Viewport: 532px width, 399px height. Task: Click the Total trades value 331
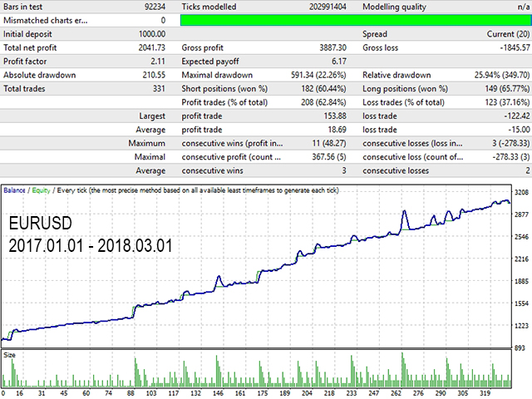(x=159, y=89)
